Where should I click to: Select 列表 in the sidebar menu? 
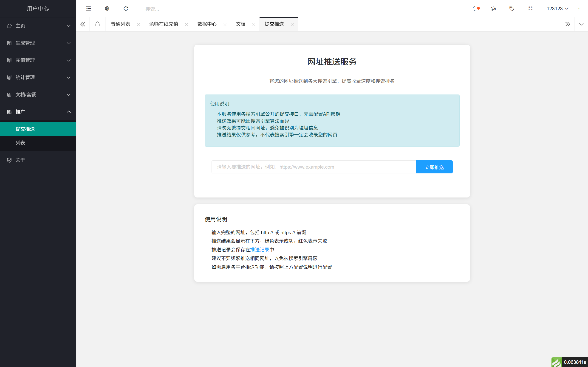(x=20, y=143)
